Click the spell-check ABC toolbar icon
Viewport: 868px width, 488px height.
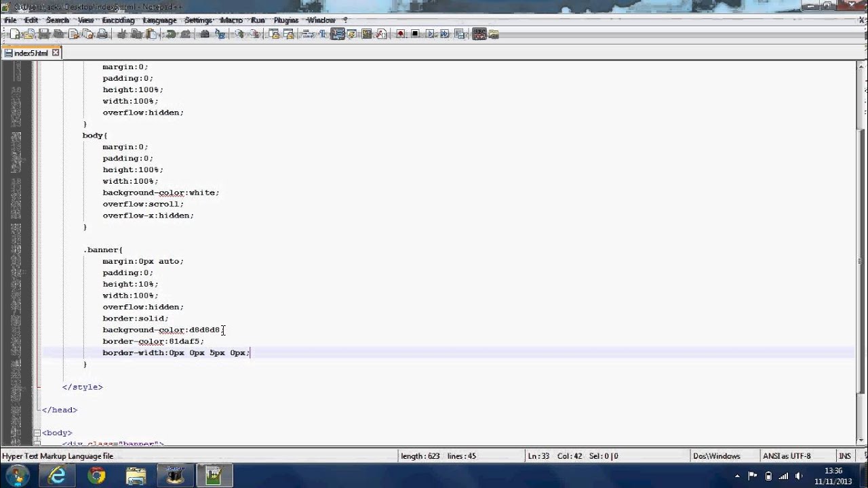click(x=479, y=34)
